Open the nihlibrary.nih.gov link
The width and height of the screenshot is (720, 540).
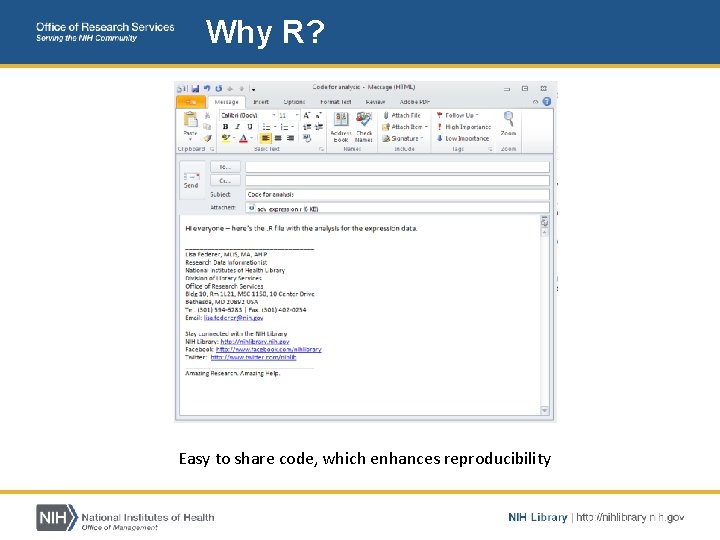(x=255, y=342)
